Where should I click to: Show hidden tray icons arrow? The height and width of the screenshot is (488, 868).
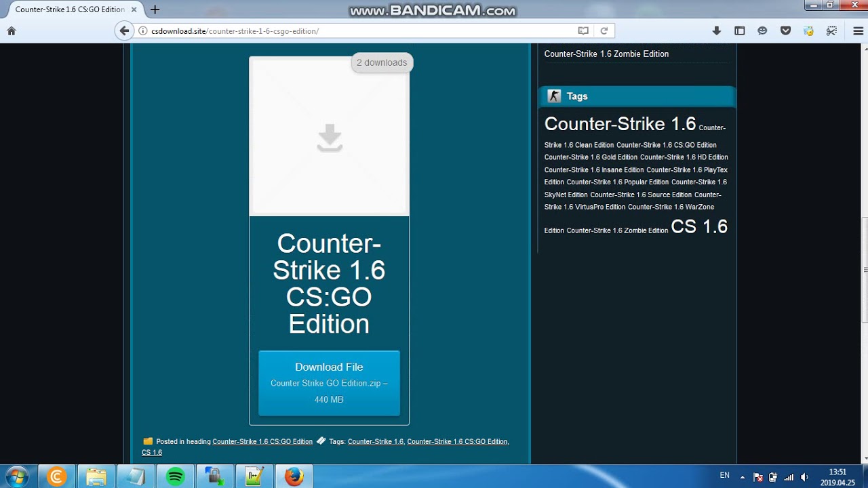[743, 476]
